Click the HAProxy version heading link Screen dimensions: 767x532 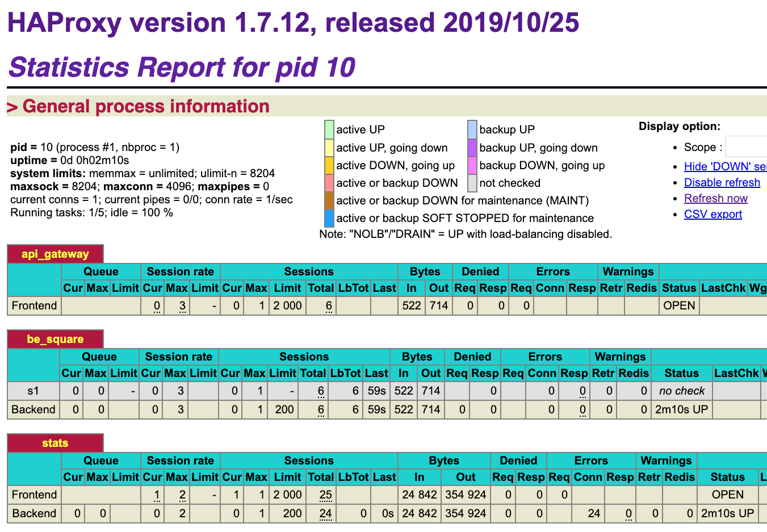(293, 23)
